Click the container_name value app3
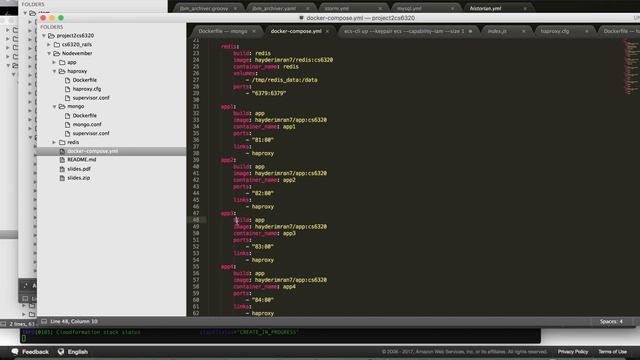Image resolution: width=640 pixels, height=360 pixels. point(289,233)
